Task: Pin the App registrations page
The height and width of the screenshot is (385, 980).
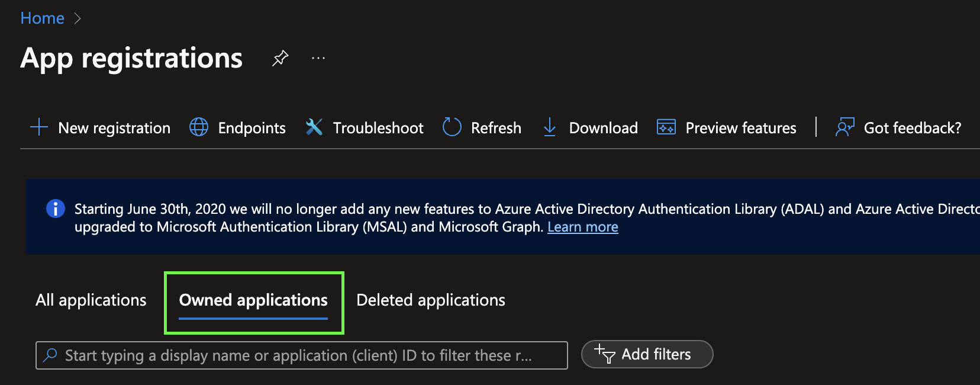Action: tap(281, 58)
